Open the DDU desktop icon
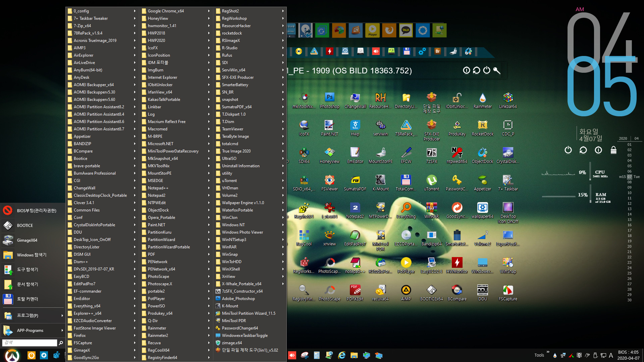This screenshot has width=644, height=362. click(482, 293)
